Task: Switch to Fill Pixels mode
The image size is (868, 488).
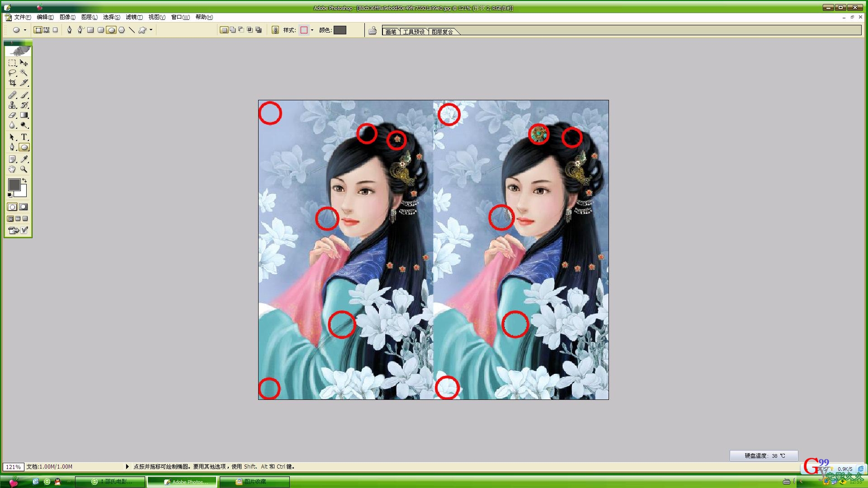Action: (55, 30)
